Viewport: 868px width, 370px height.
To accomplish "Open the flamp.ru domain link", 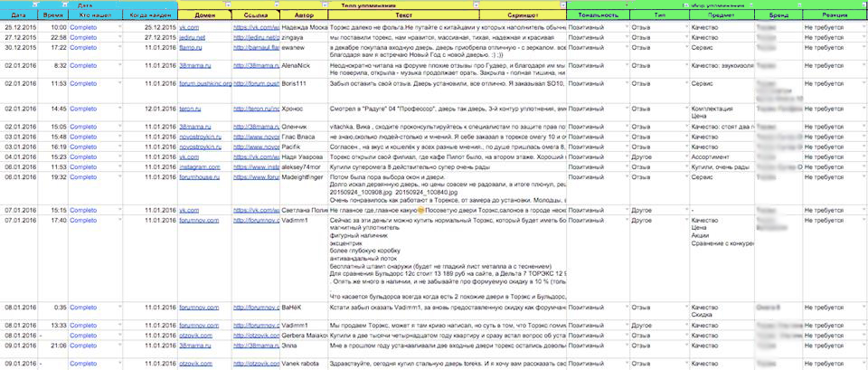I will [x=191, y=48].
